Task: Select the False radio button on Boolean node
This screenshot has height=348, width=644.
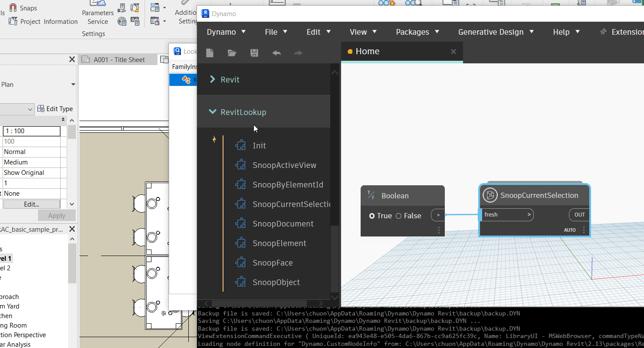Action: pyautogui.click(x=399, y=216)
